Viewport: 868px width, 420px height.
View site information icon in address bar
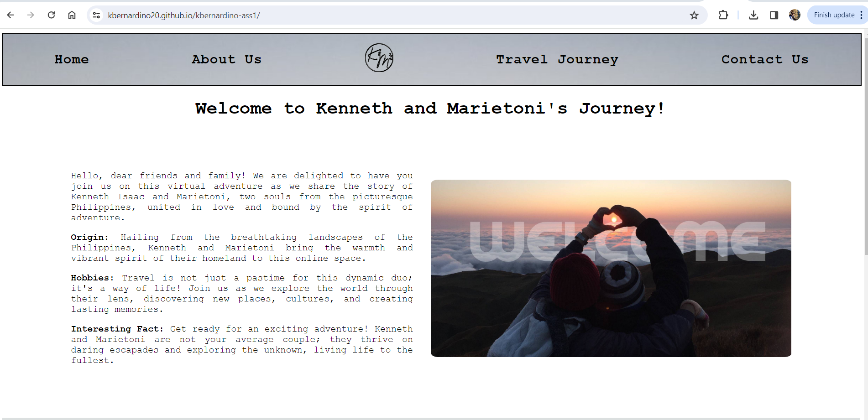tap(96, 15)
